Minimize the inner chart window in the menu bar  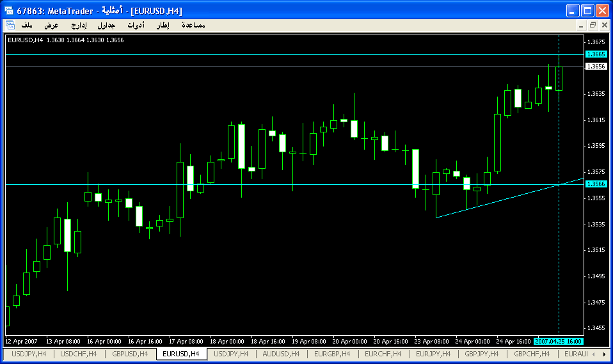click(x=581, y=26)
